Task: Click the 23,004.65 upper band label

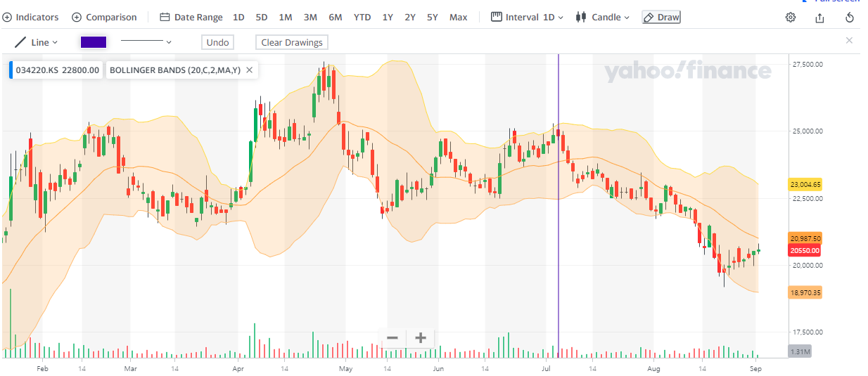Action: [805, 184]
